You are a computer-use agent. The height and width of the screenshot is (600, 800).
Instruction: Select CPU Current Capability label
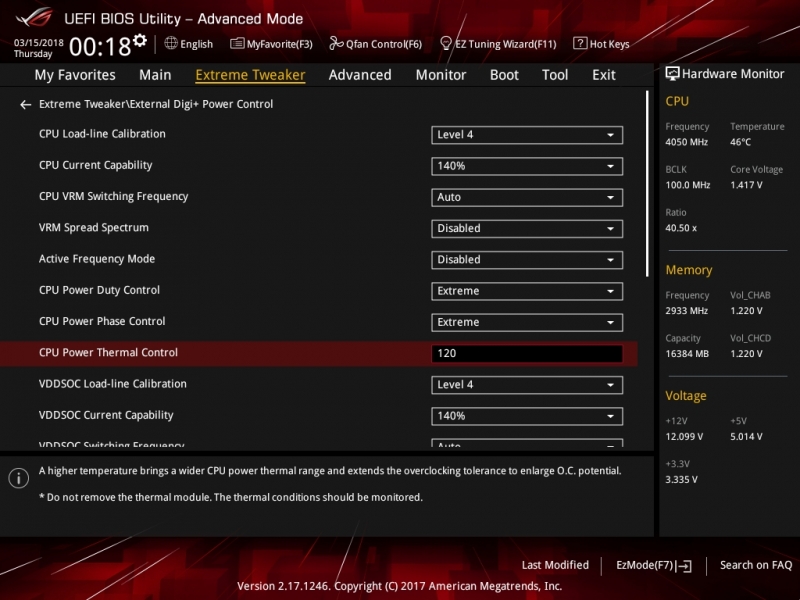[95, 165]
